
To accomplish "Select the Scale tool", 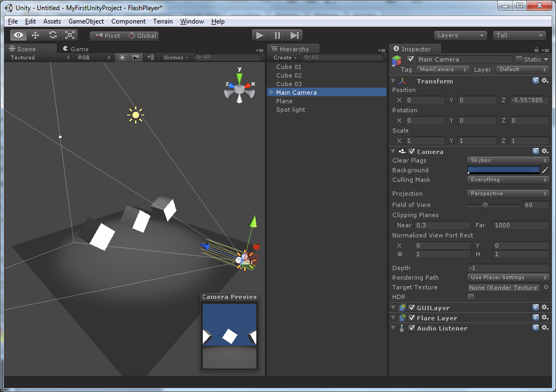I will 70,35.
